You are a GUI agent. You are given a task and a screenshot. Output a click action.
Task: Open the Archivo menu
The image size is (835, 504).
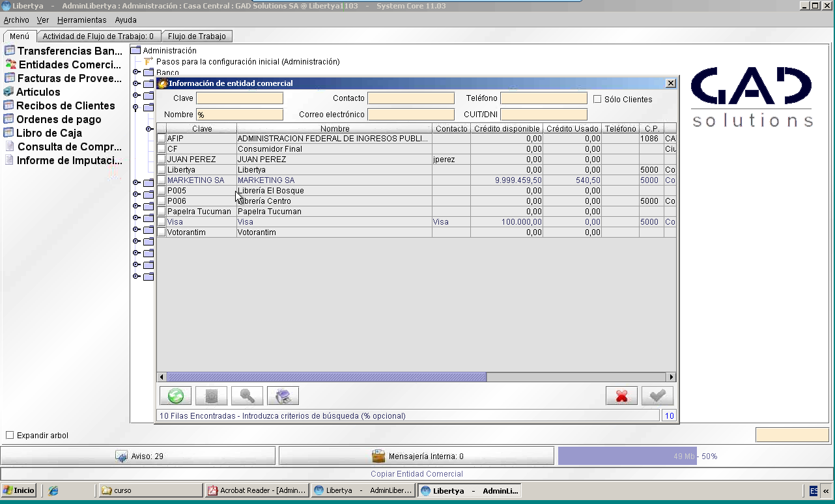click(x=16, y=20)
